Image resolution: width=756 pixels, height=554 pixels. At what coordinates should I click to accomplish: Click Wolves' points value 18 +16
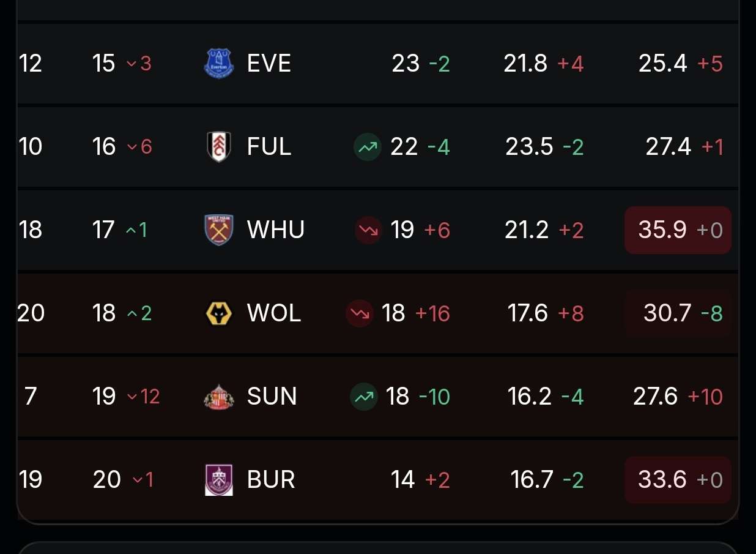(415, 313)
